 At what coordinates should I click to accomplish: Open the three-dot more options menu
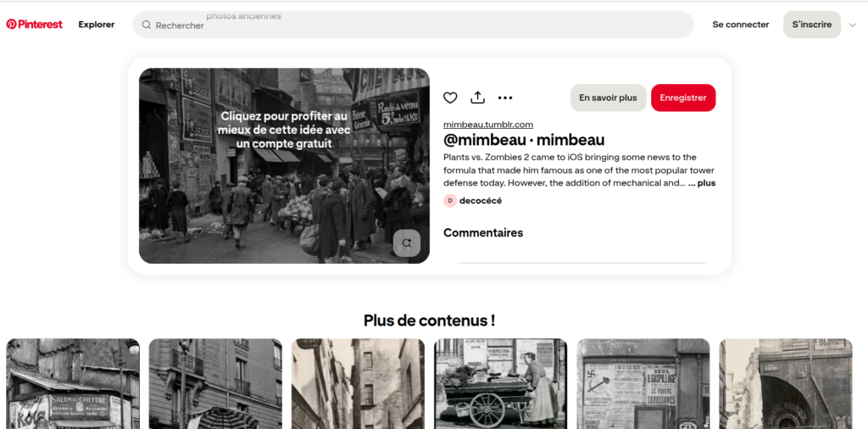click(505, 97)
